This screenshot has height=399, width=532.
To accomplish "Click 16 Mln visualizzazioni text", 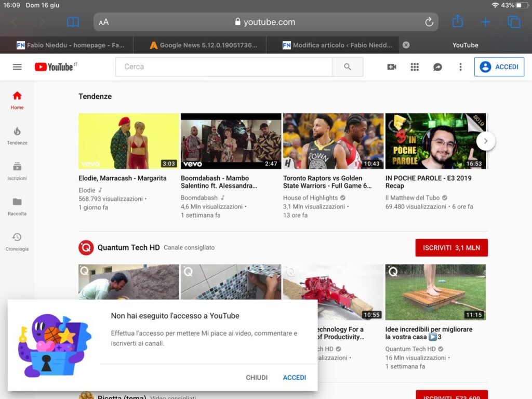I will click(416, 357).
